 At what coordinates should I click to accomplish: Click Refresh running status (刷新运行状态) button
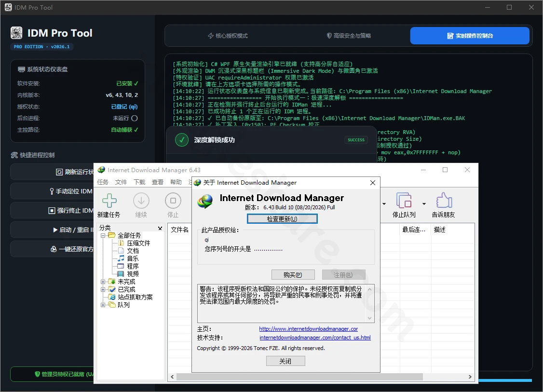[52, 172]
